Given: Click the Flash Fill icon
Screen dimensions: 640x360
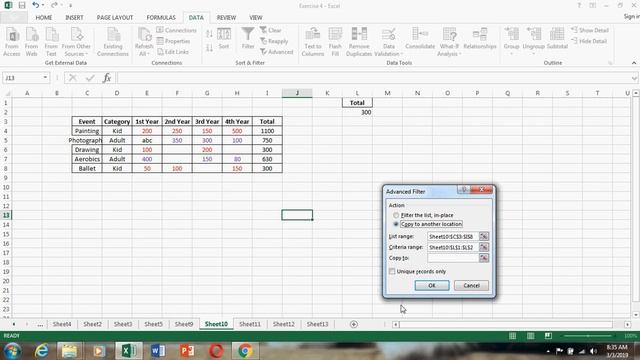Looking at the screenshot, I should click(335, 42).
